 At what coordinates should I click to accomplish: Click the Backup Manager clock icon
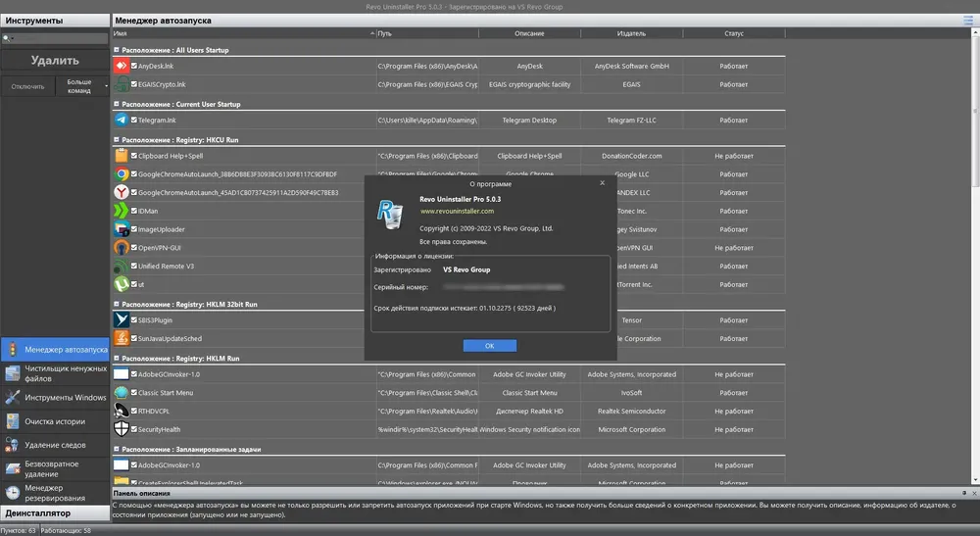13,493
